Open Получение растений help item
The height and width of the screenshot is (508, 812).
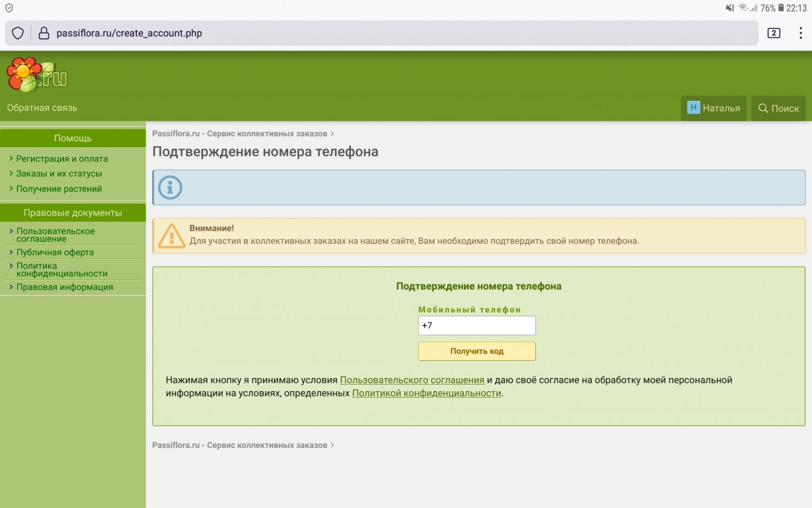coord(59,189)
